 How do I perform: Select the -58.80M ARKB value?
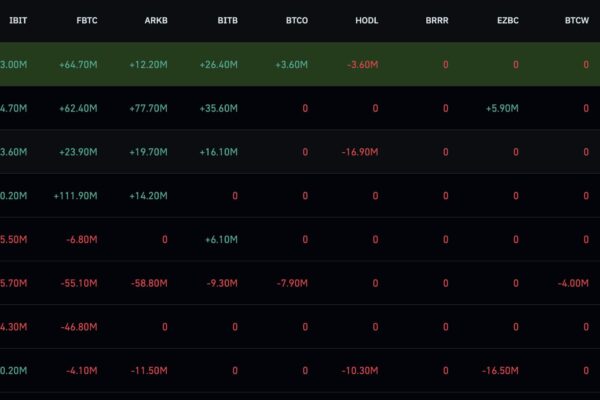tap(149, 283)
